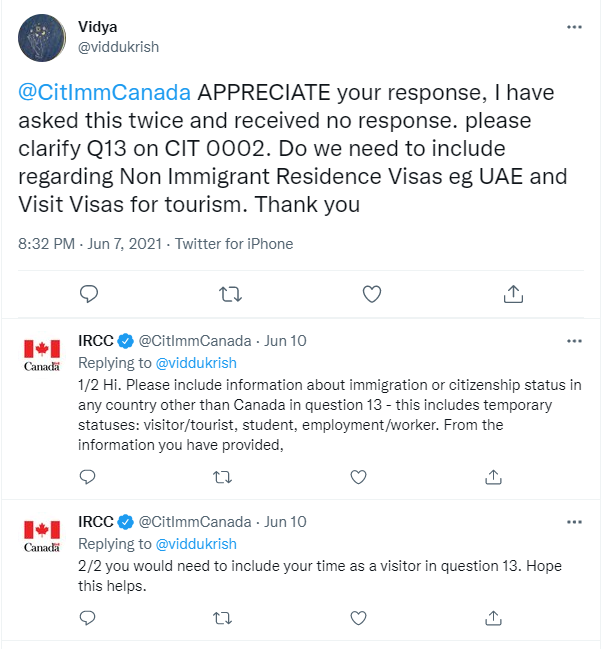Open more options for Vidya's tweet
This screenshot has height=657, width=602.
coord(574,27)
